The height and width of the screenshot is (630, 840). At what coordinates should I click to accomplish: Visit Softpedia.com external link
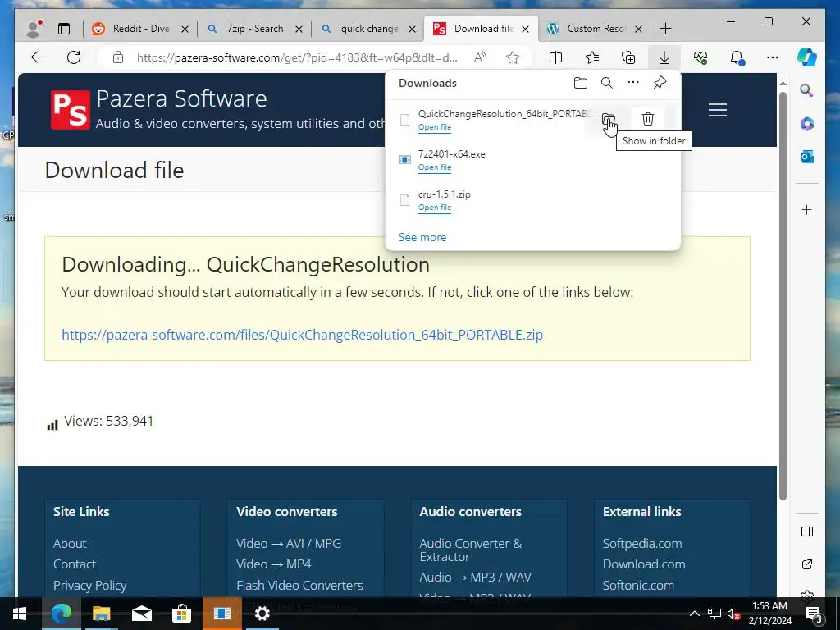pos(642,543)
